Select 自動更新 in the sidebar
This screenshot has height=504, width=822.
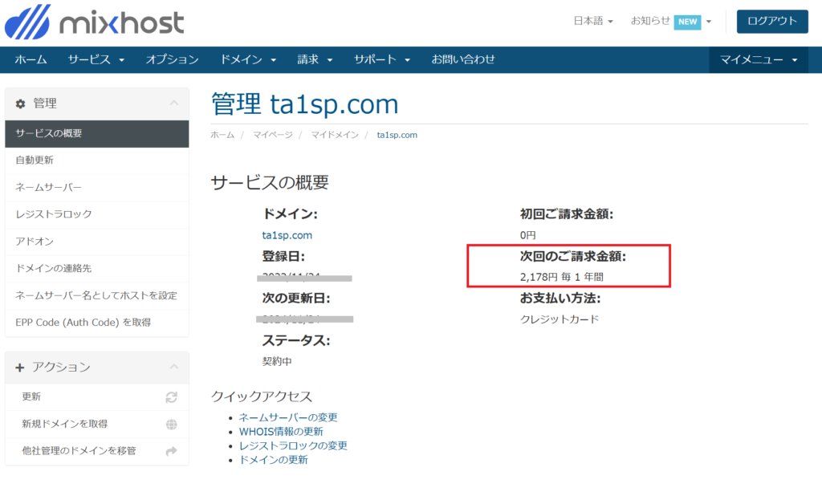(x=35, y=161)
